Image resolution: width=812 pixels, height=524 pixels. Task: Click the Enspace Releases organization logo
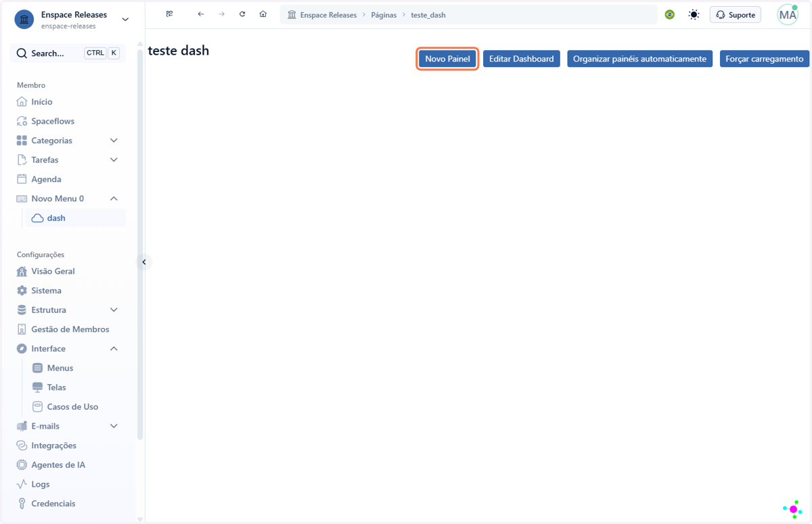[24, 20]
